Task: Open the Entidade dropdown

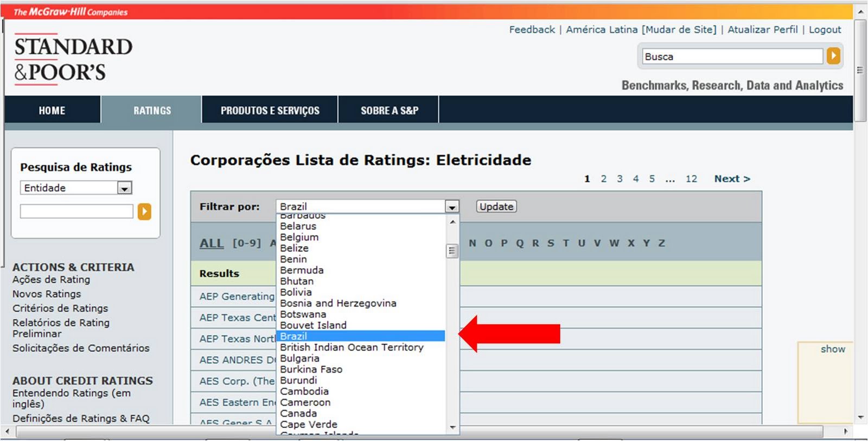Action: (x=125, y=188)
